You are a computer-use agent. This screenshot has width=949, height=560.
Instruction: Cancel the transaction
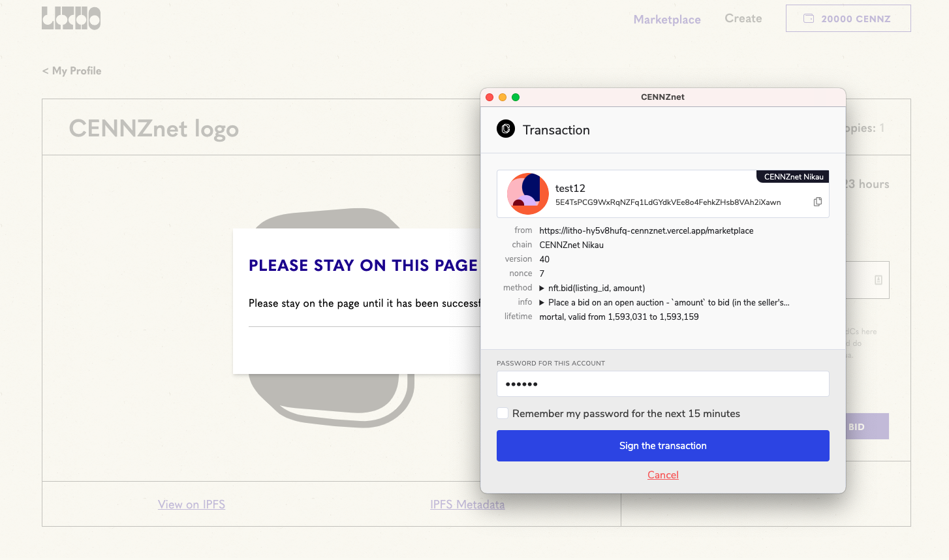pos(662,475)
